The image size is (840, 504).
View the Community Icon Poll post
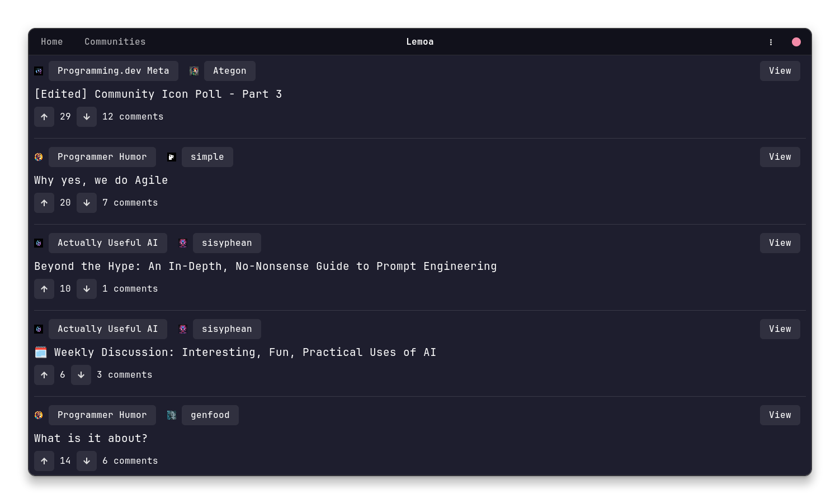point(780,71)
